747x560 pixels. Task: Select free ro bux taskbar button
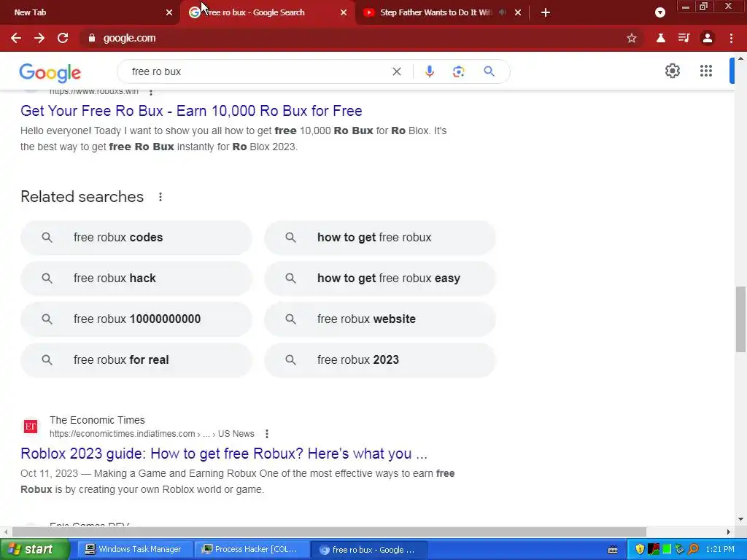[368, 550]
